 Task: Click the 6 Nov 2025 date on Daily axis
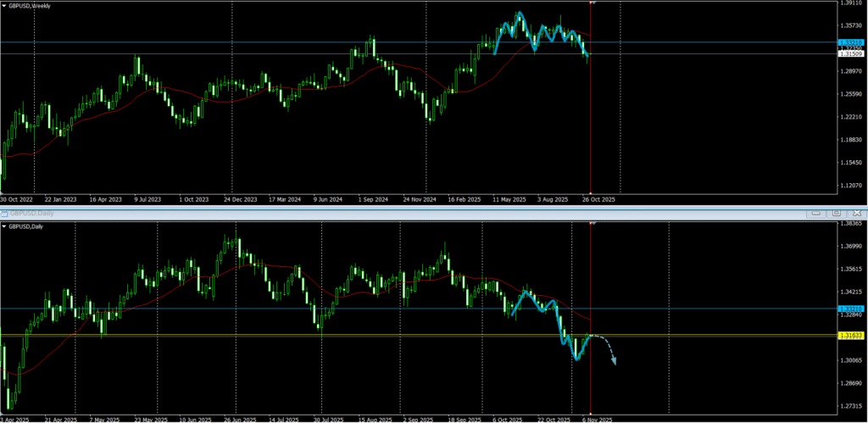pyautogui.click(x=597, y=419)
